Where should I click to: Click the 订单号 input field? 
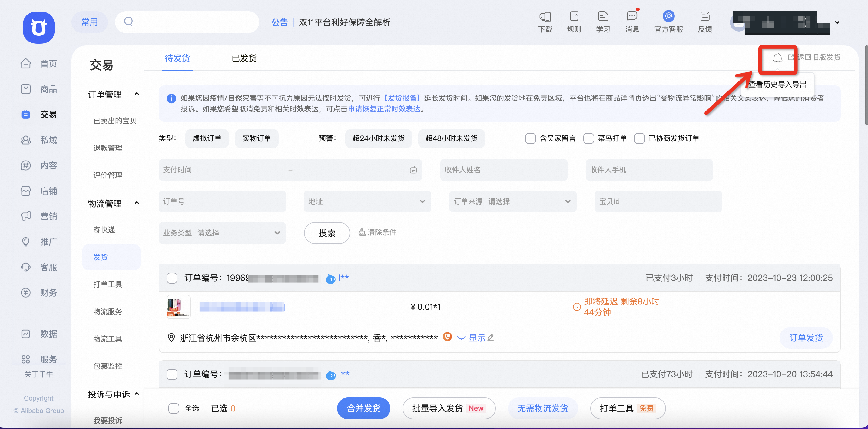click(x=222, y=201)
